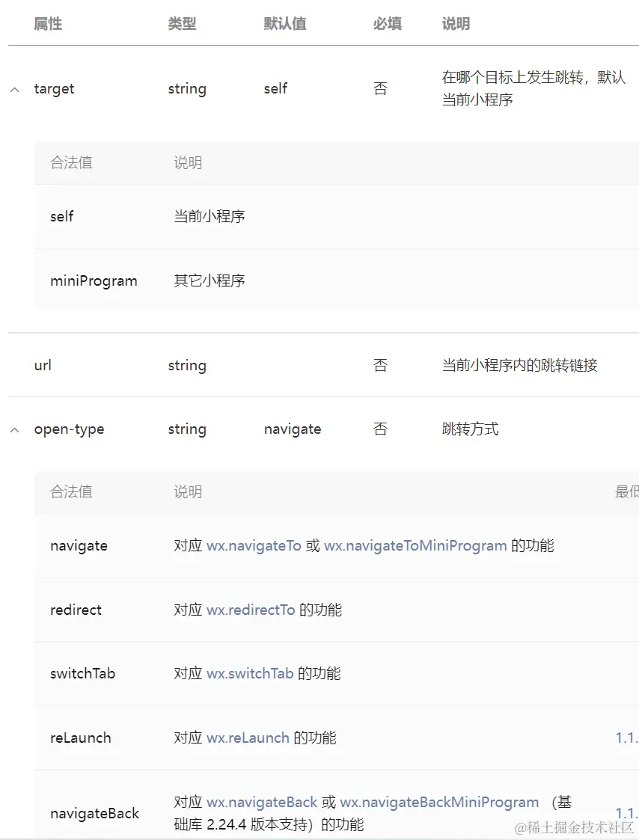The width and height of the screenshot is (639, 840).
Task: Open the wx.navigateToMiniProgram link
Action: pyautogui.click(x=415, y=545)
